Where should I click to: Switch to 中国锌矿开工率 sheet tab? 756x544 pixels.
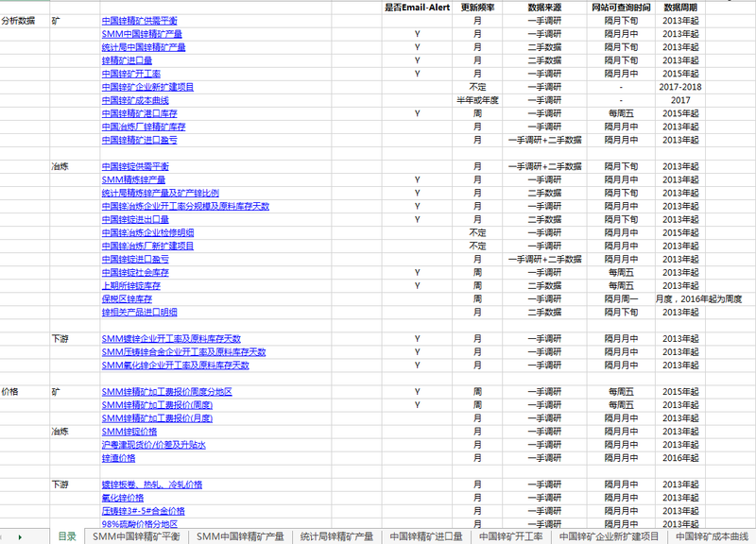coord(511,536)
